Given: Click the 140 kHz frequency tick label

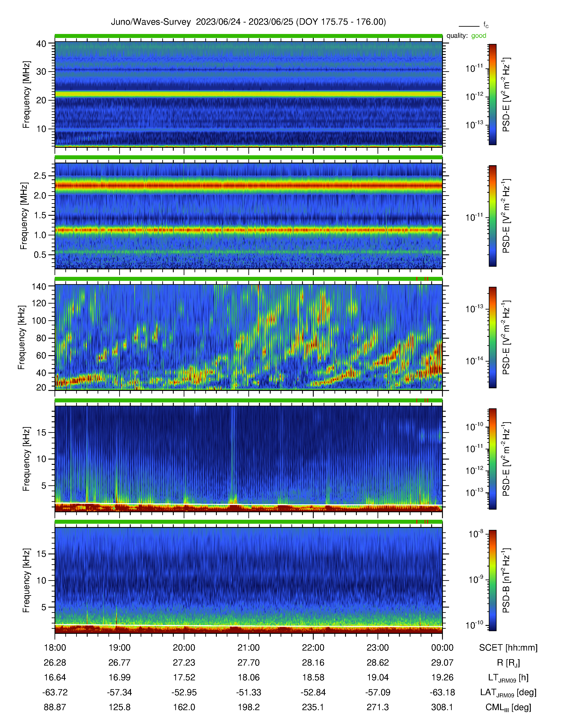Looking at the screenshot, I should (x=39, y=286).
